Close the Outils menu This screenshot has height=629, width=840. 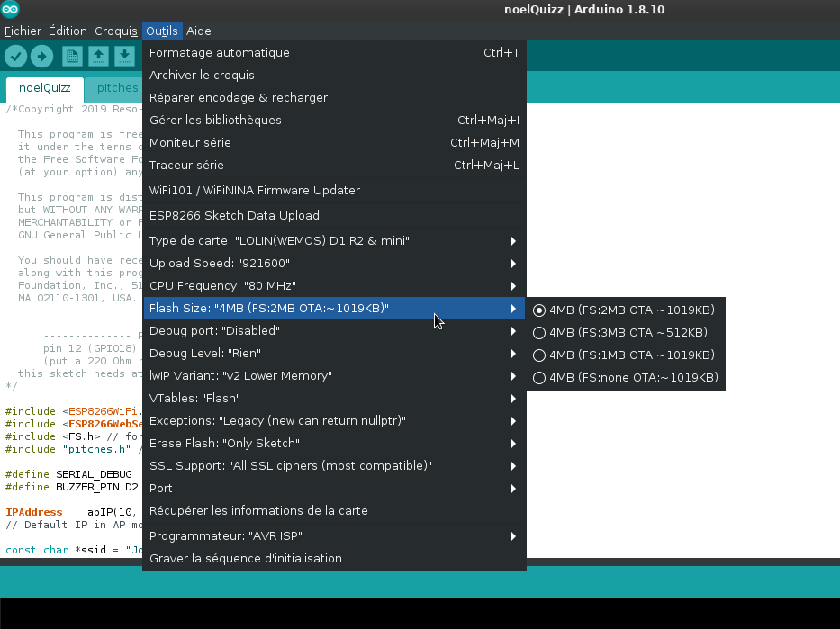click(162, 31)
